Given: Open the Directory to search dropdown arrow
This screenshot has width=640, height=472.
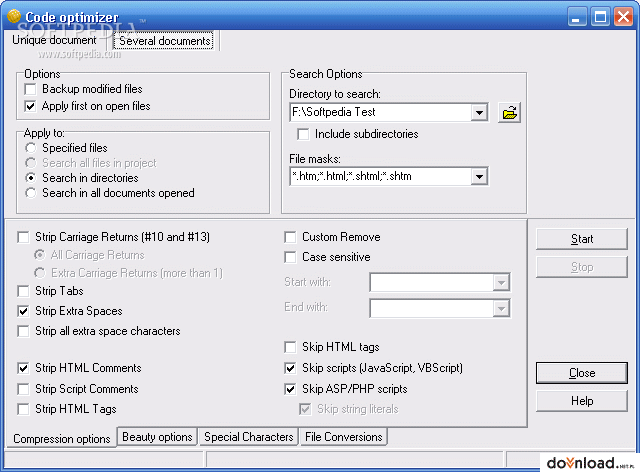Looking at the screenshot, I should point(479,112).
